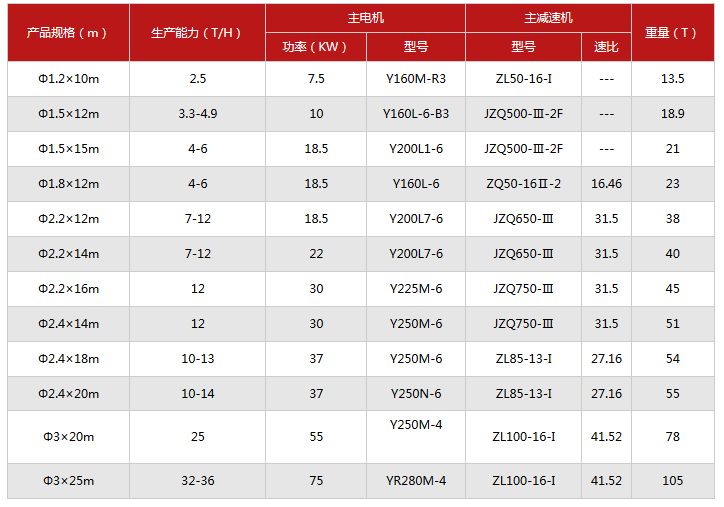This screenshot has width=724, height=507.
Task: Select the Φ2.4×18m row label
Action: [68, 359]
